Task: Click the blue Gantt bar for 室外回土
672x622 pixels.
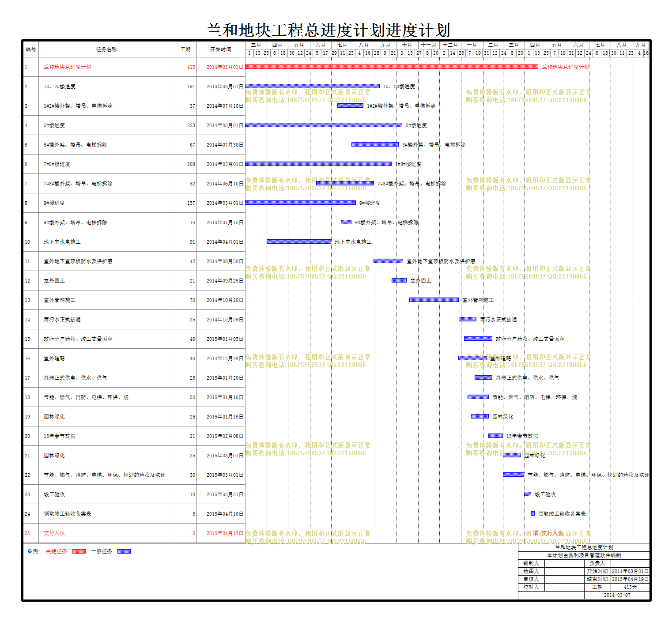Action: click(399, 280)
